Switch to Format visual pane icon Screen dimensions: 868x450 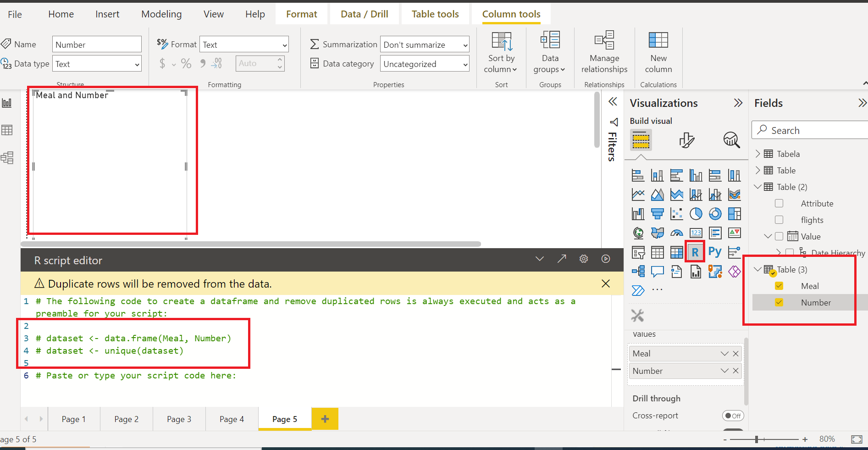click(686, 140)
